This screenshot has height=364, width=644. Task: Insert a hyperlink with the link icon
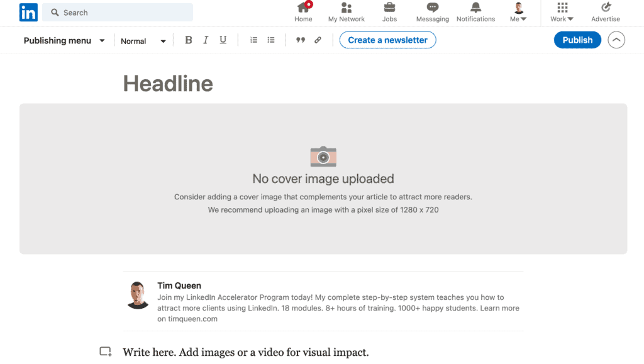coord(318,40)
